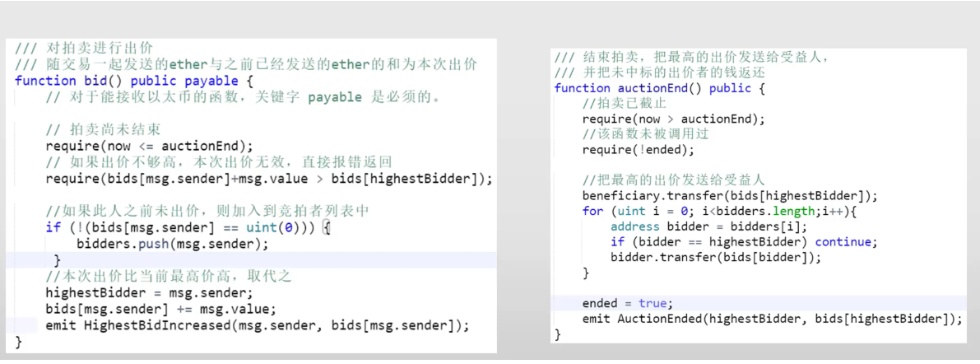Click the 'function bid() public payable {' line
Viewport: 980px width, 364px height.
coord(134,81)
